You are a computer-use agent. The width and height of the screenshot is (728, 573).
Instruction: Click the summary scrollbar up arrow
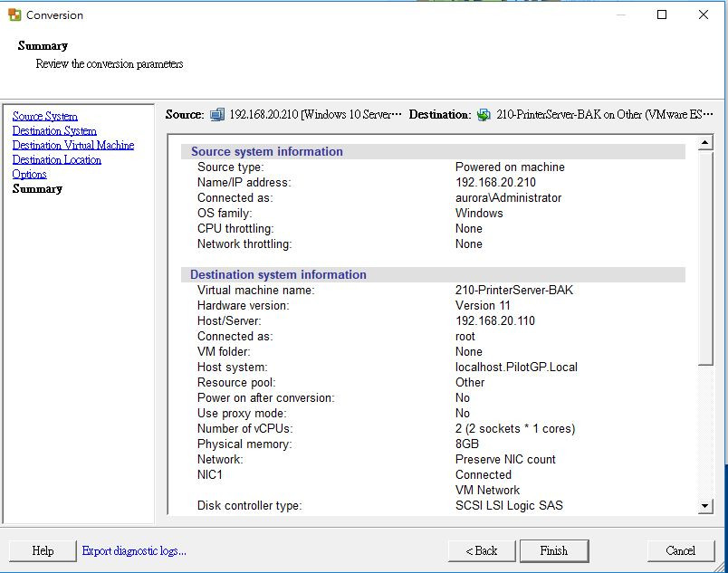(705, 142)
